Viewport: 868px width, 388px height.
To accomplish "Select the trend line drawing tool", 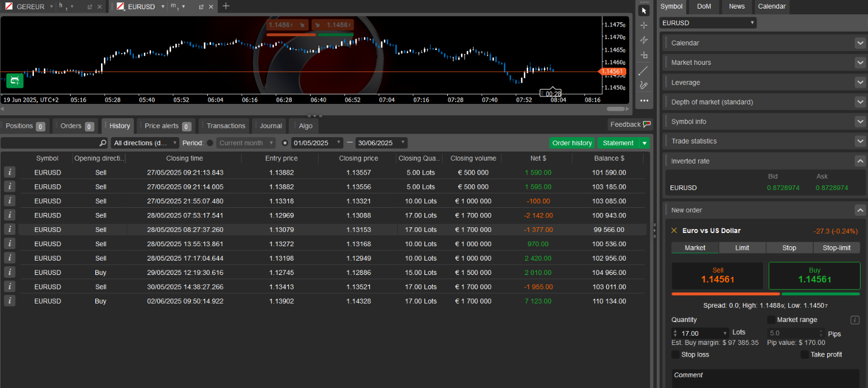I will [644, 71].
